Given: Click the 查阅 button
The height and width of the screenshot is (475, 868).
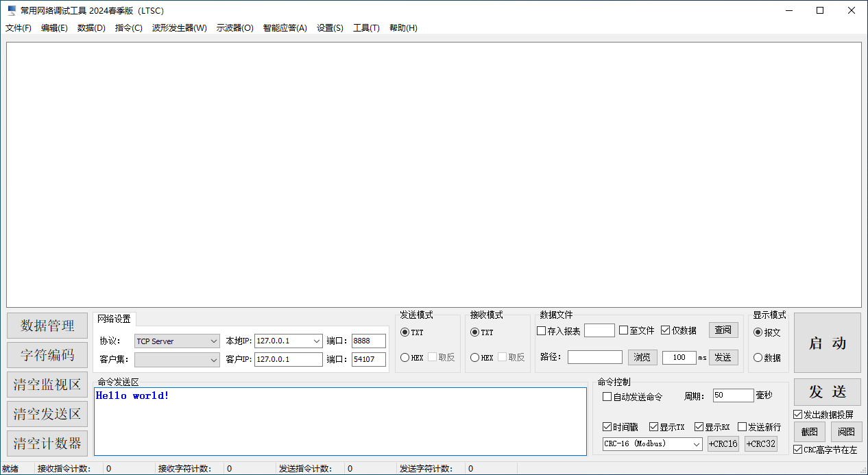Looking at the screenshot, I should pos(723,330).
